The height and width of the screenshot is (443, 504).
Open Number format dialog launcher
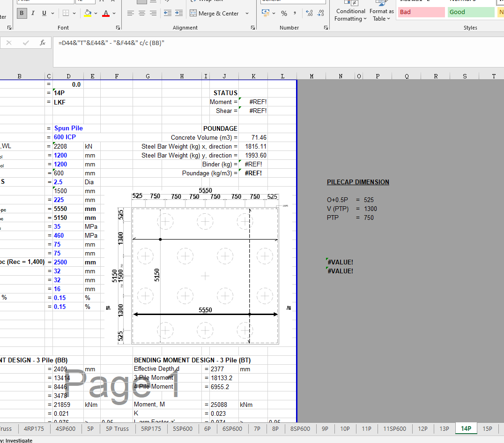tap(326, 28)
